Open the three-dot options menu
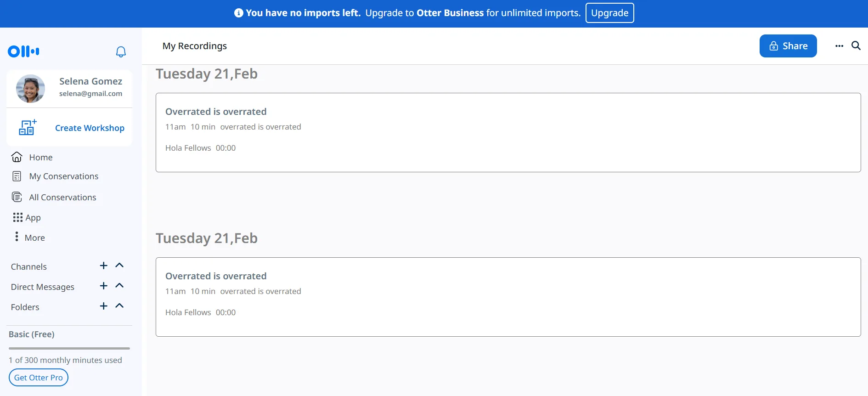868x396 pixels. coord(839,46)
